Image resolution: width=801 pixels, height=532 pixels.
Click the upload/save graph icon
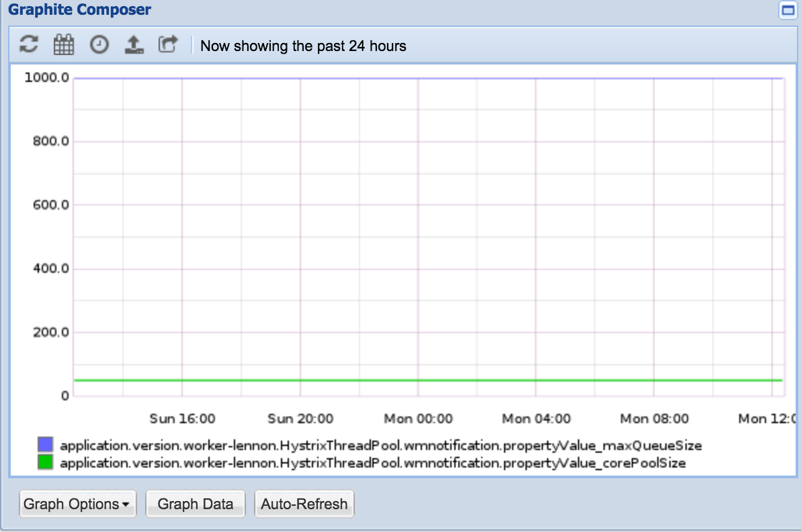134,44
